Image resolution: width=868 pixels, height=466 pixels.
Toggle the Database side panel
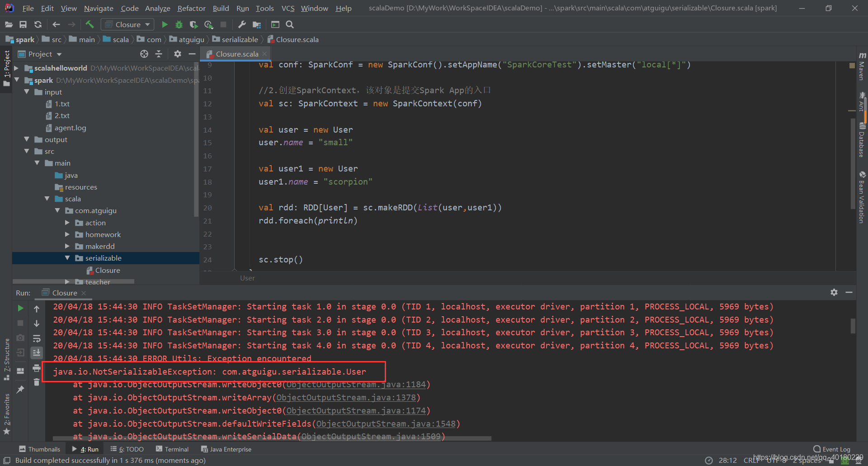point(862,139)
